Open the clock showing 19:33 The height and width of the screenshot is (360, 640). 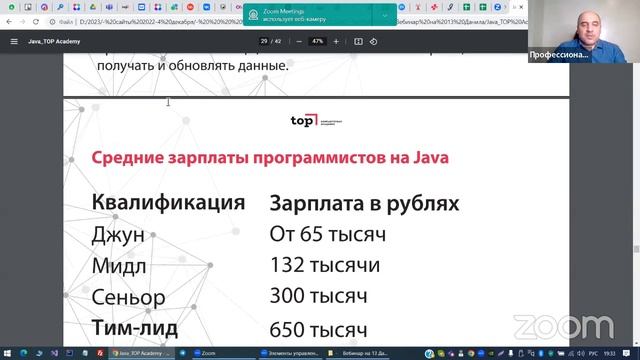click(609, 353)
